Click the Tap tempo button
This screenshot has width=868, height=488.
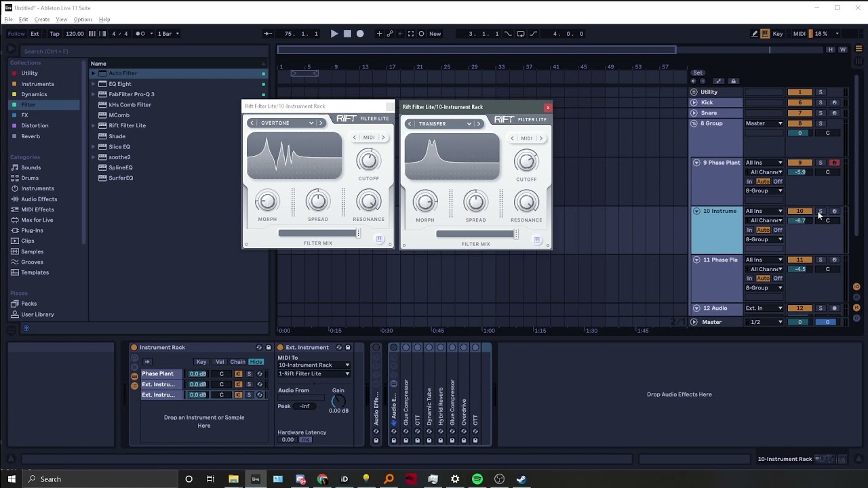coord(54,34)
